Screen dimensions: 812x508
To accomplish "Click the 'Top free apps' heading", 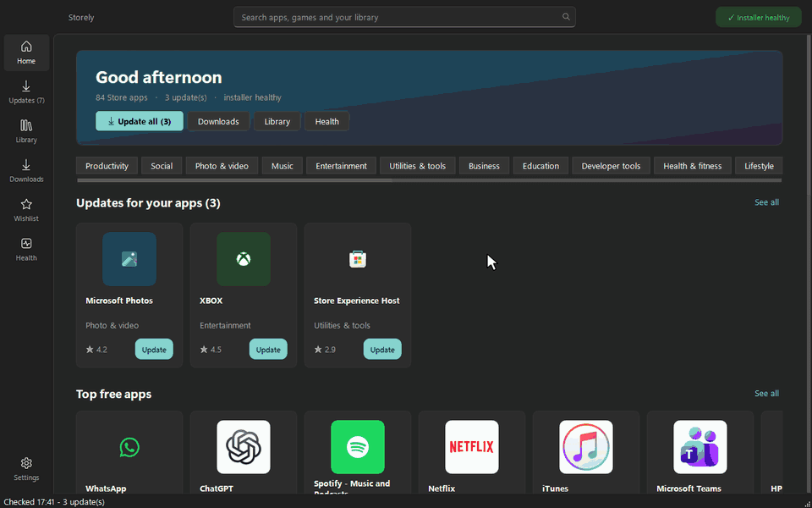I will click(114, 394).
